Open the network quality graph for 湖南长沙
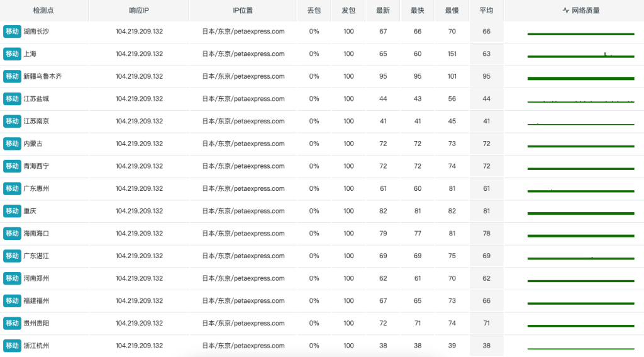 [x=580, y=34]
